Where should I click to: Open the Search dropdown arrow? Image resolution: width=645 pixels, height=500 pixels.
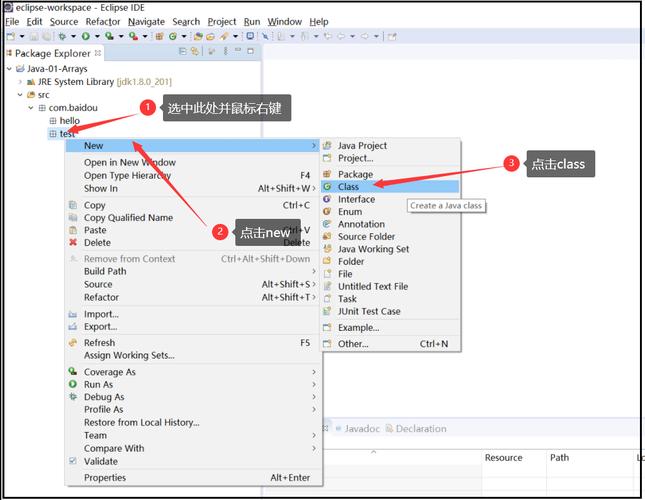[235, 37]
